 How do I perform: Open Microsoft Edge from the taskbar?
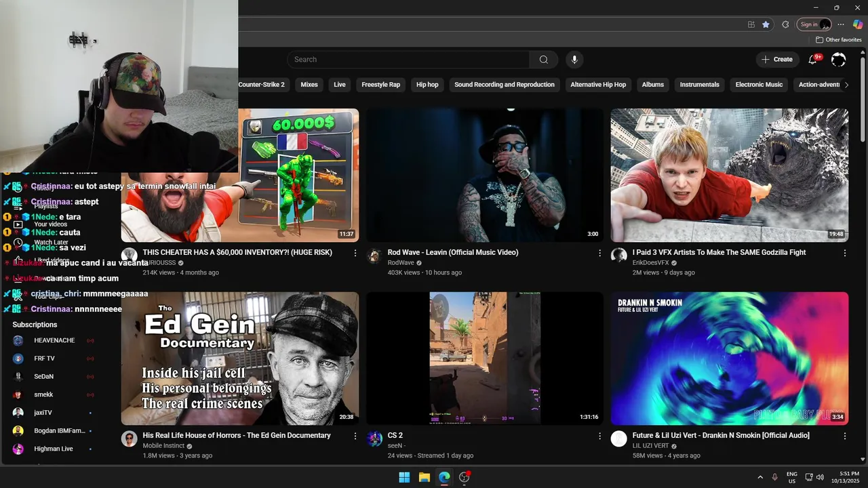point(444,477)
